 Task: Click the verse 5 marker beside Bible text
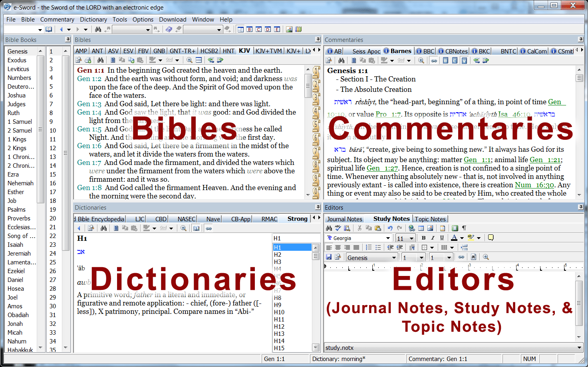(x=316, y=125)
